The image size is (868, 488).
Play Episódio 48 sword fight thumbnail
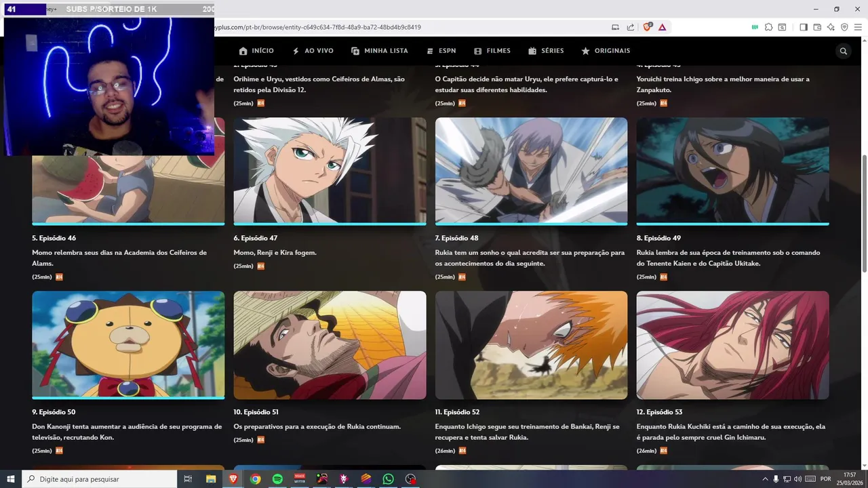tap(531, 169)
